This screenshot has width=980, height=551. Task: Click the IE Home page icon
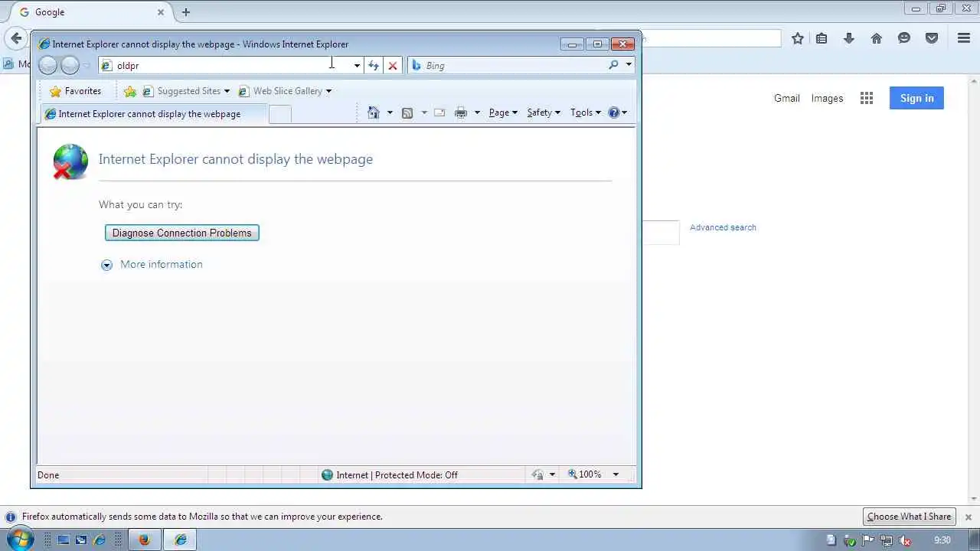[374, 112]
